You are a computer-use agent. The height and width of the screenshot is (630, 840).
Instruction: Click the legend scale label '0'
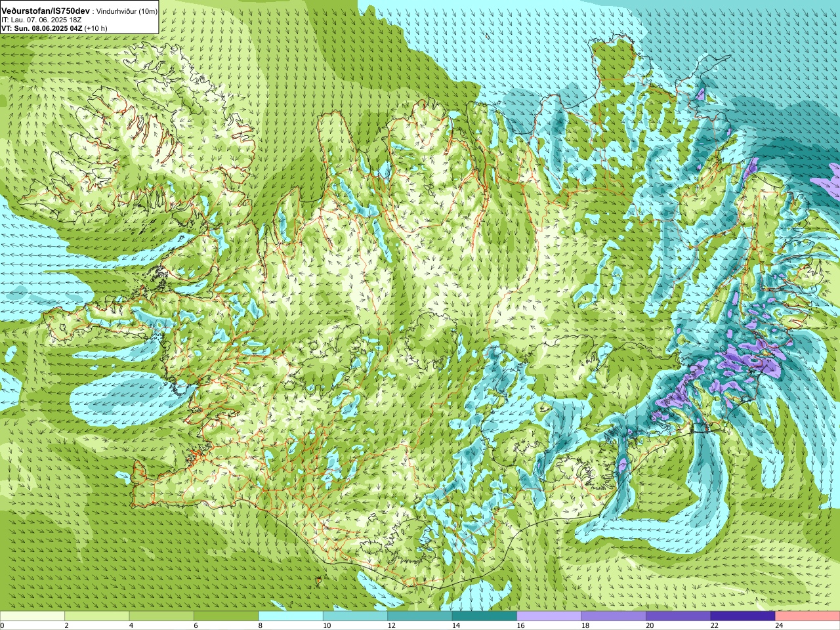click(x=2, y=625)
